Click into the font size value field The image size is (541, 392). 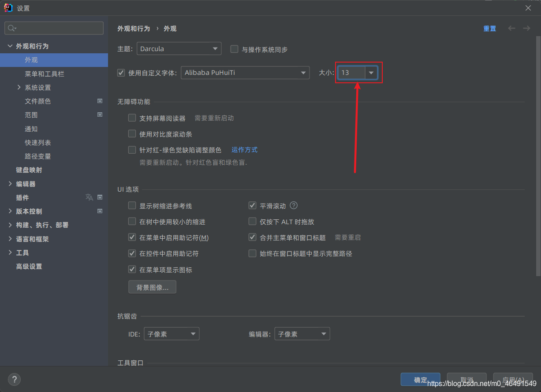point(351,73)
